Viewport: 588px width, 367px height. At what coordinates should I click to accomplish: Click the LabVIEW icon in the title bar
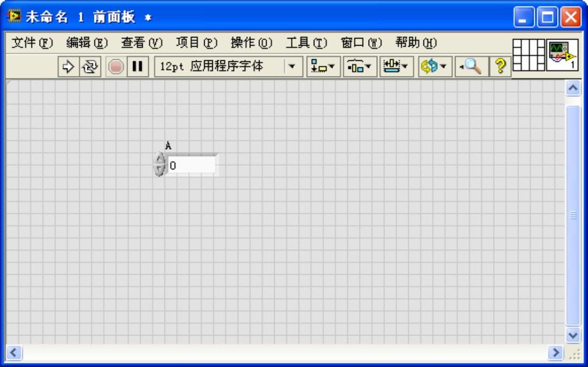click(14, 16)
